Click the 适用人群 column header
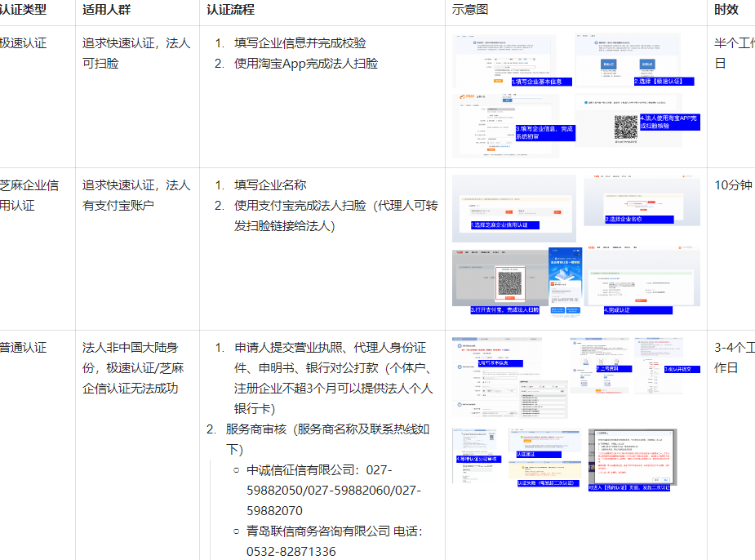Image resolution: width=755 pixels, height=560 pixels. pyautogui.click(x=106, y=10)
